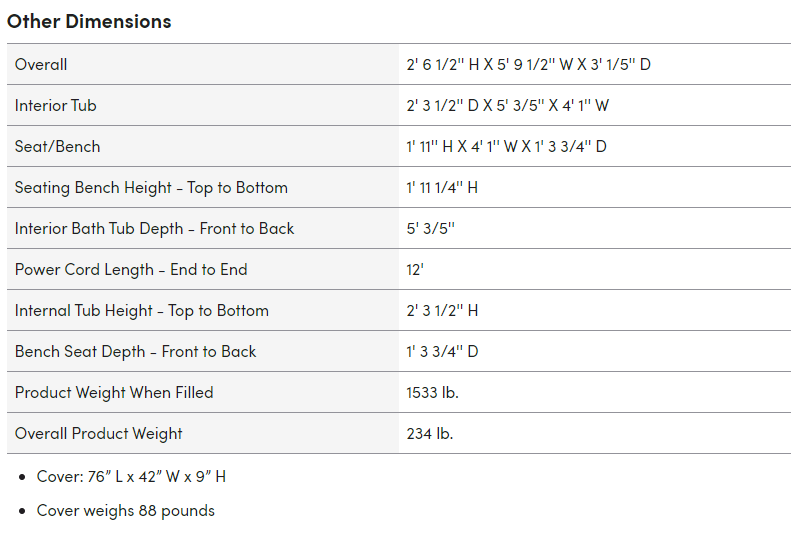Click Seating Bench Height - Top to Bottom label
Image resolution: width=809 pixels, height=544 pixels.
coord(151,188)
